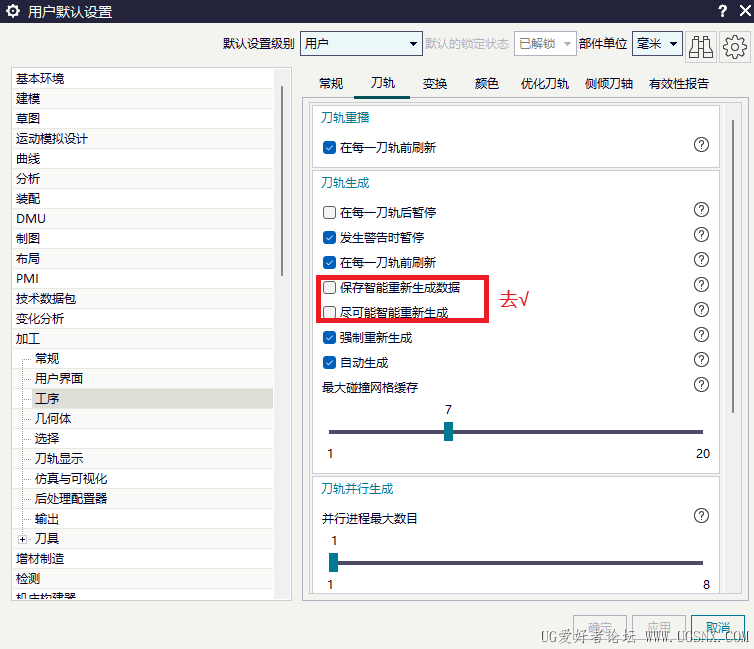
Task: Click the dialog gear icon beside 用户默认设置
Action: (x=13, y=11)
